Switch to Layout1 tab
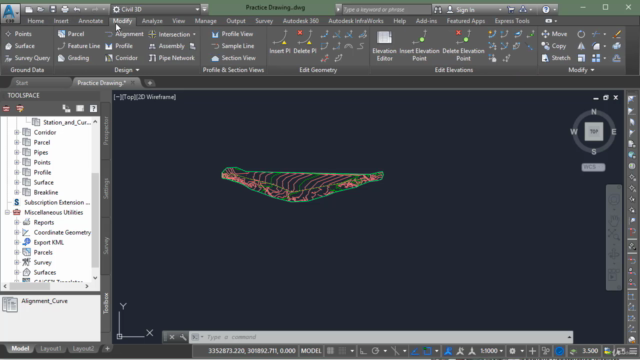 coord(51,349)
